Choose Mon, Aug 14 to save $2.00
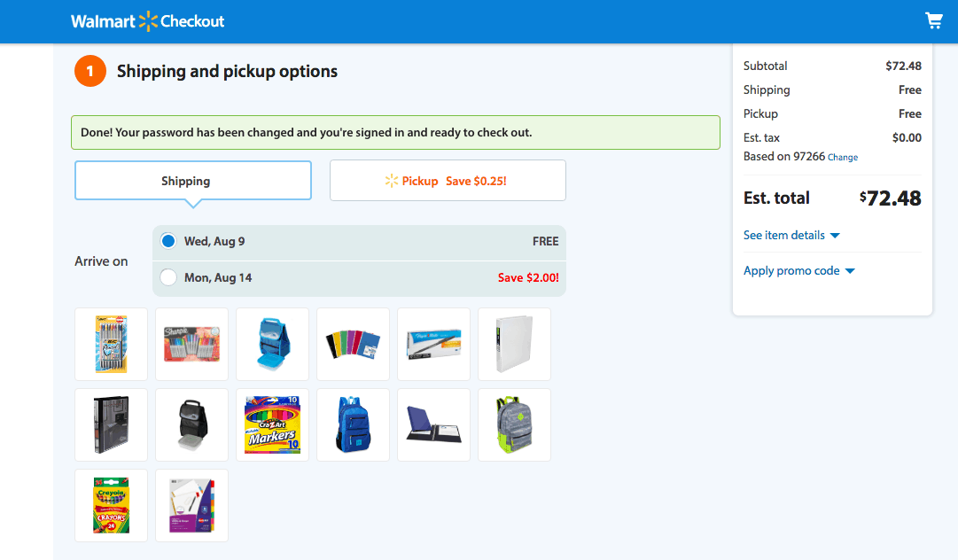Image resolution: width=958 pixels, height=560 pixels. click(167, 276)
